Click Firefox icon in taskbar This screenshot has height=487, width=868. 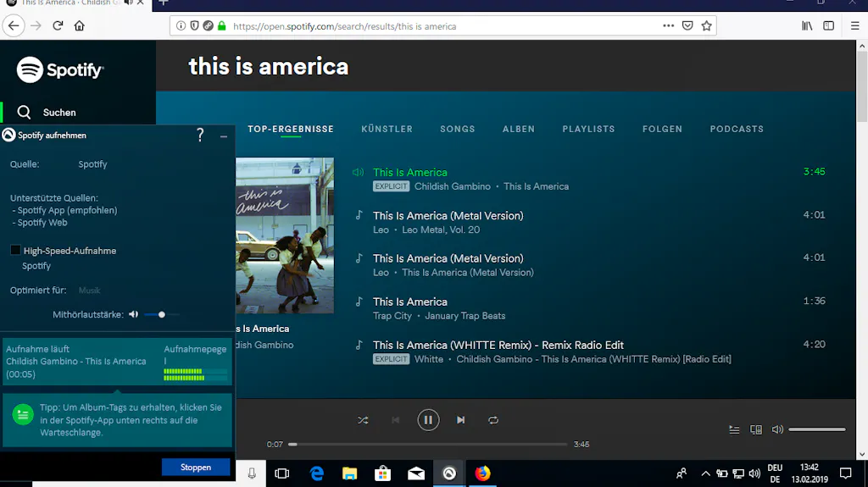click(482, 473)
